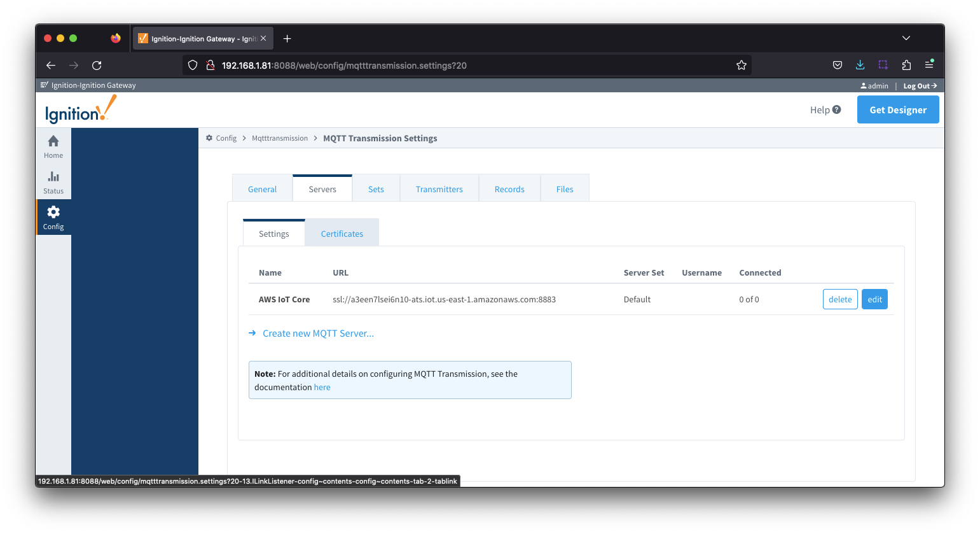Open the Firefox extensions puzzle icon
Image resolution: width=980 pixels, height=534 pixels.
906,65
